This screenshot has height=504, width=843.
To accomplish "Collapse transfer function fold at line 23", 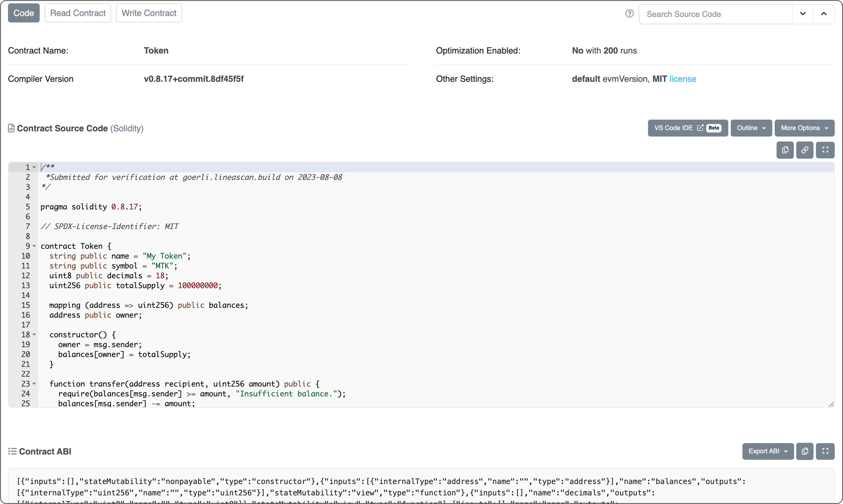I will (x=34, y=384).
